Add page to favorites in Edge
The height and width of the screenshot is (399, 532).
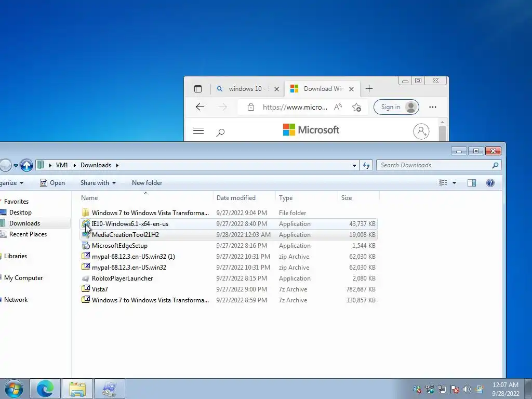click(356, 107)
